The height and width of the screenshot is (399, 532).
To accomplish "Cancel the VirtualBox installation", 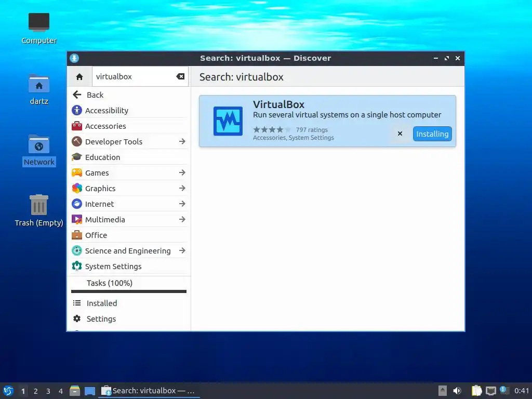I will [400, 134].
